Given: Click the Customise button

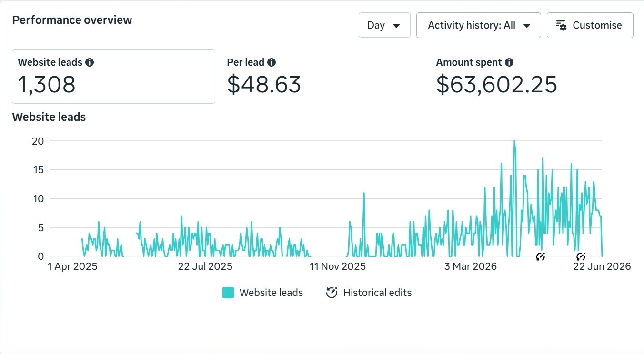Looking at the screenshot, I should (590, 25).
